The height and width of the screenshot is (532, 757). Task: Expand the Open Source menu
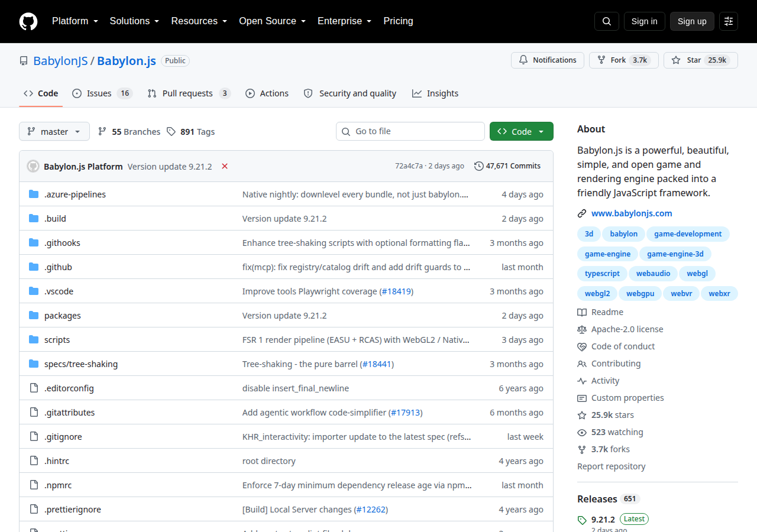point(273,21)
